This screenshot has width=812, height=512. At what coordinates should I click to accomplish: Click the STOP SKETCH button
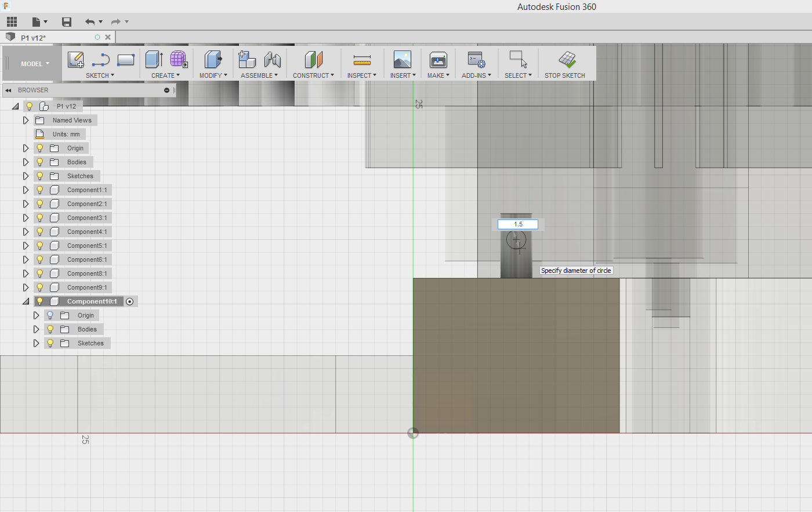tap(565, 64)
